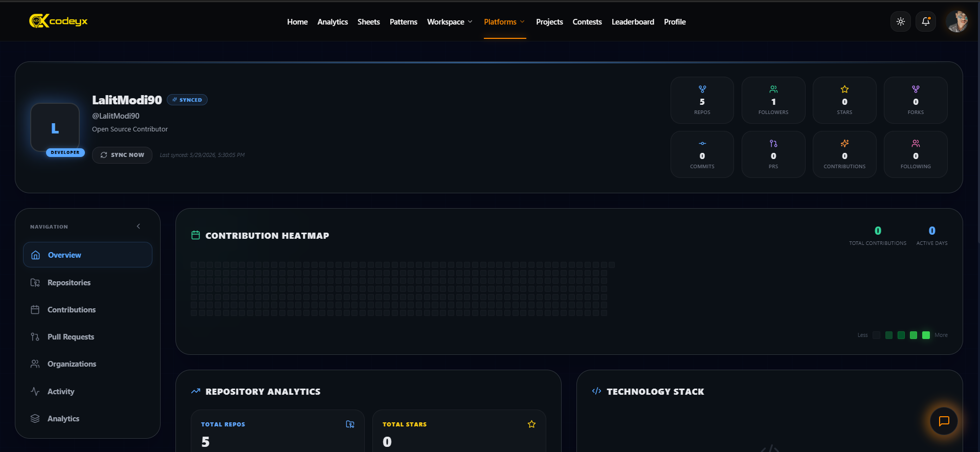
Task: Click the Active Days count
Action: point(932,231)
